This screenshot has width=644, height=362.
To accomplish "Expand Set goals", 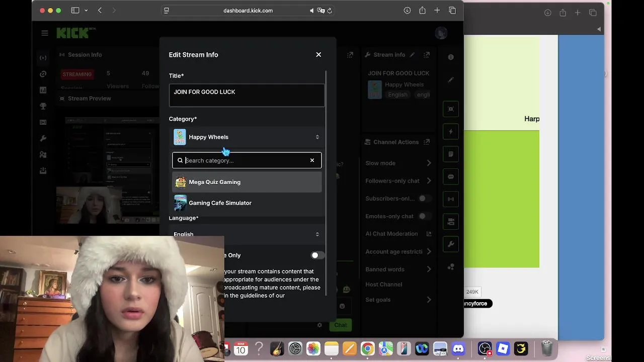I will click(429, 300).
